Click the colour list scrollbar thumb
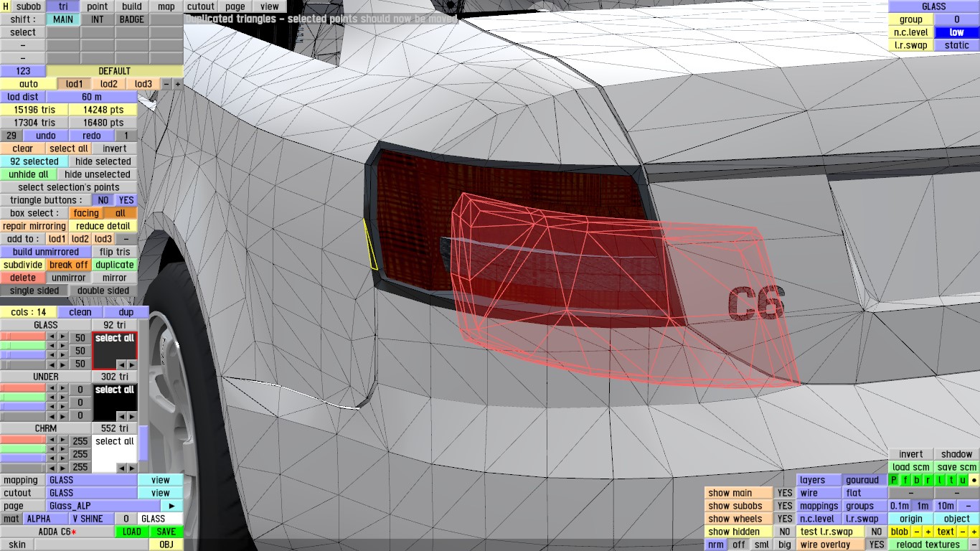The height and width of the screenshot is (551, 980). [143, 443]
